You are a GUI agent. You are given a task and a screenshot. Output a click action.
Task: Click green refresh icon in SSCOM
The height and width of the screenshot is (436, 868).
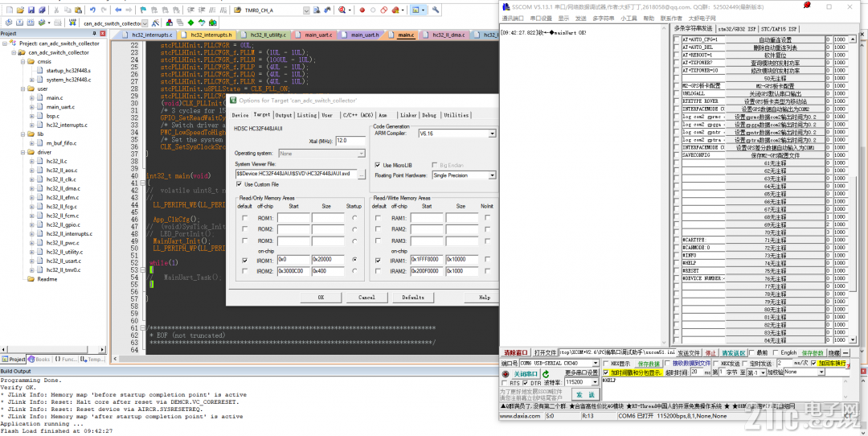[546, 374]
